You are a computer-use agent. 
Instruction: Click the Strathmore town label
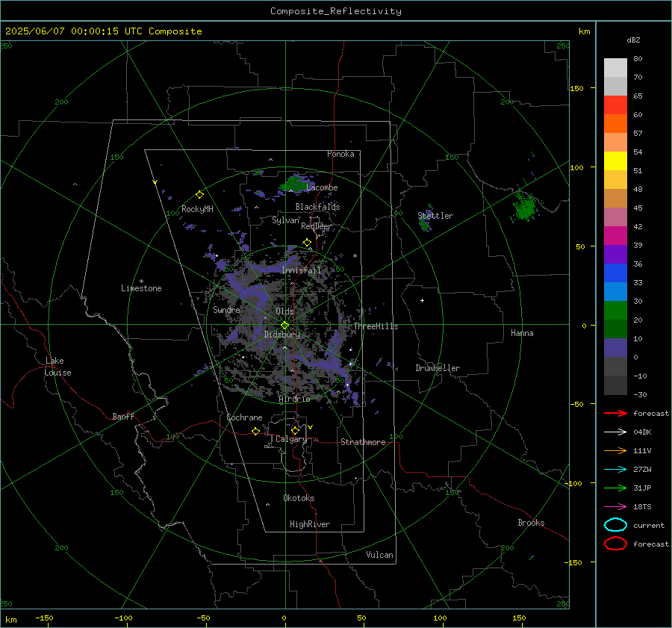click(363, 442)
